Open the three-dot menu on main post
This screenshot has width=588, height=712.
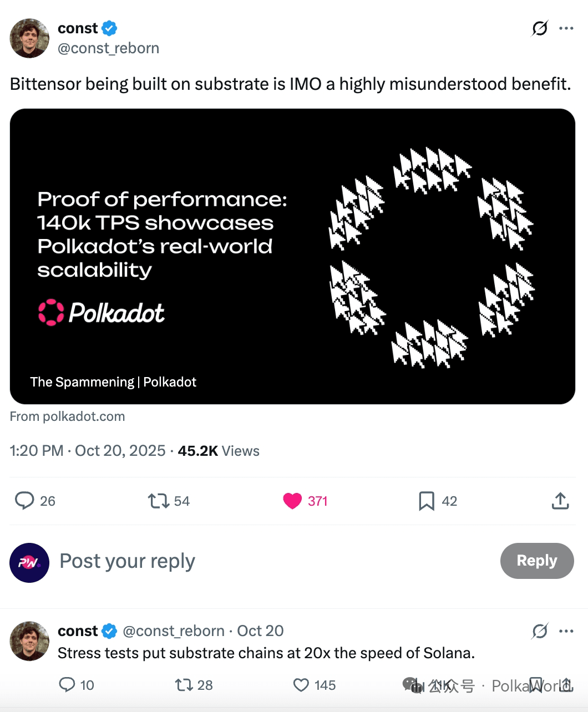pos(566,28)
